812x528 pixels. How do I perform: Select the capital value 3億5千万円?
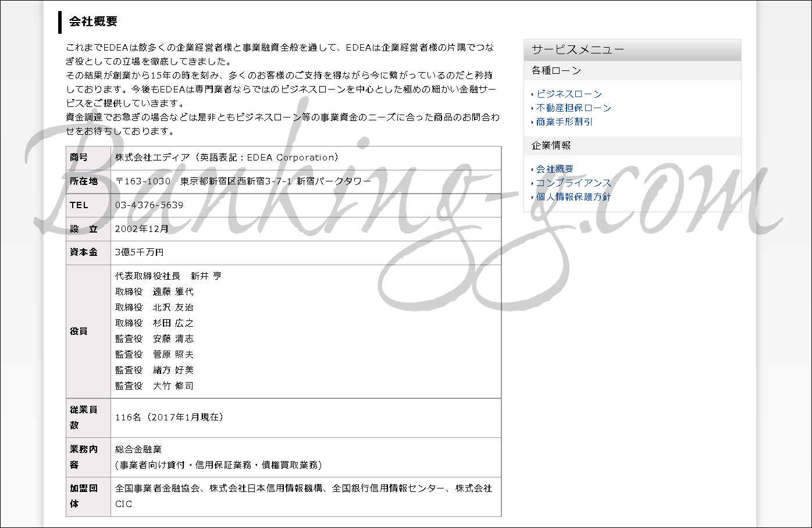[x=140, y=252]
